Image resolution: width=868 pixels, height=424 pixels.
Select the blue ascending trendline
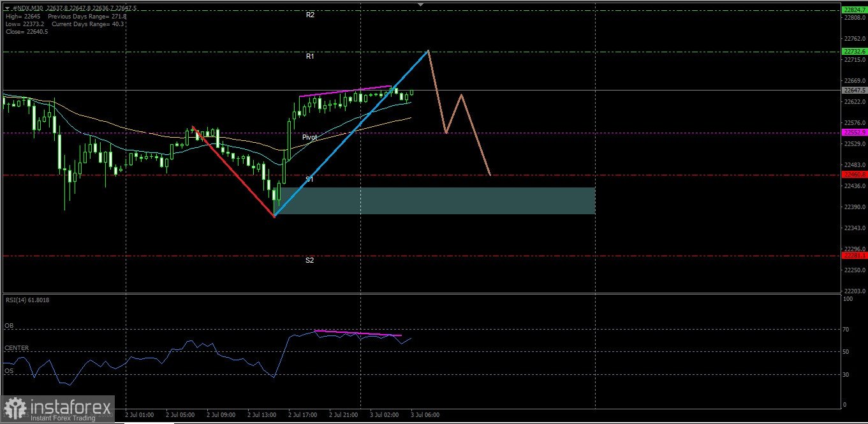tap(351, 134)
